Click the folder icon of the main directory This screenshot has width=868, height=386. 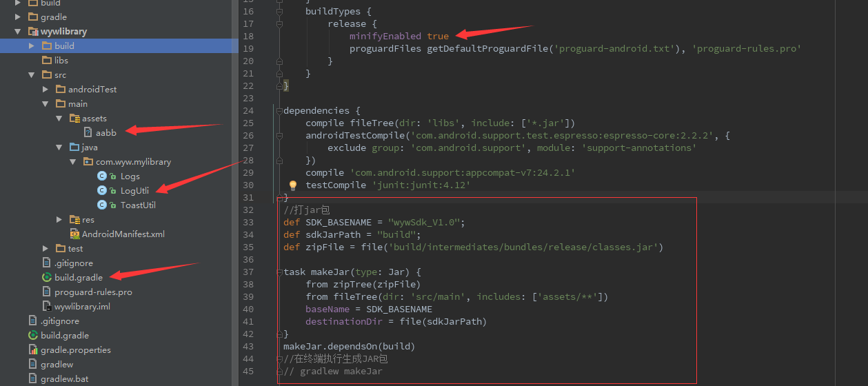[x=61, y=103]
